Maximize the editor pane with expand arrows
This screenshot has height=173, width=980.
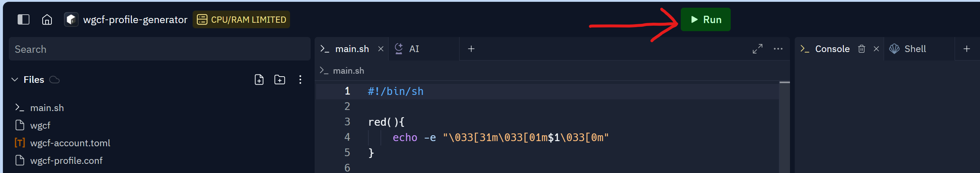click(757, 49)
